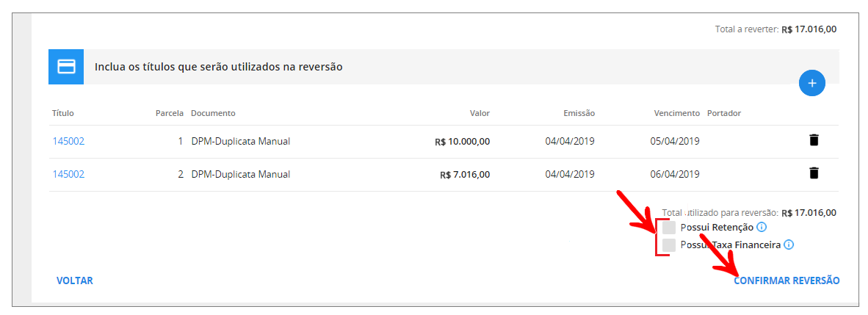Check the Possui Taxa Financeira box
The image size is (868, 315).
point(669,245)
